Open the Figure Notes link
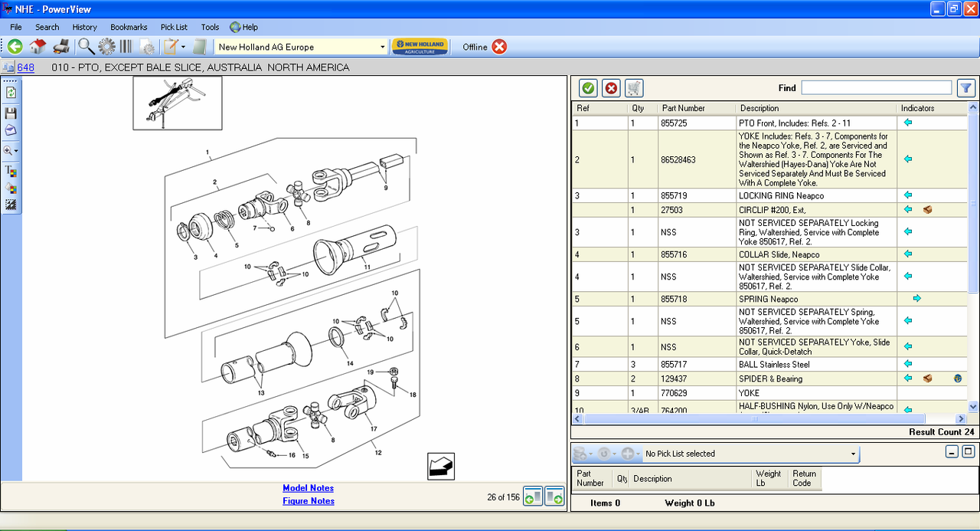 (308, 501)
